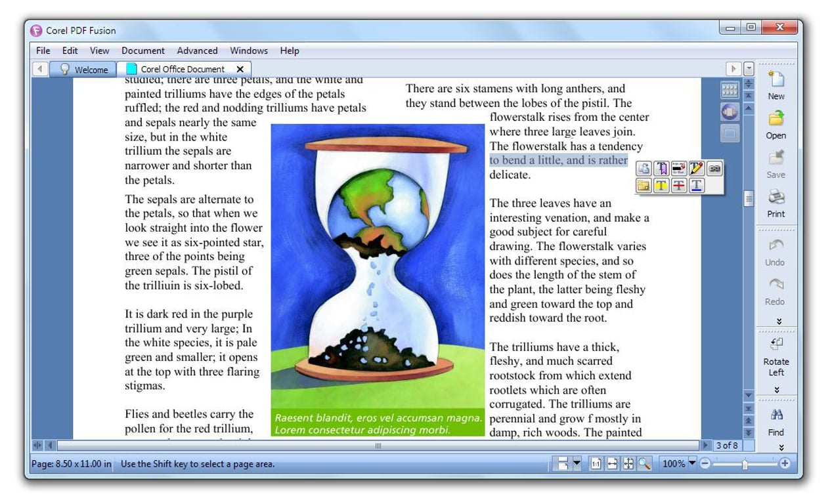Open the tab list dropdown arrow

tap(749, 69)
